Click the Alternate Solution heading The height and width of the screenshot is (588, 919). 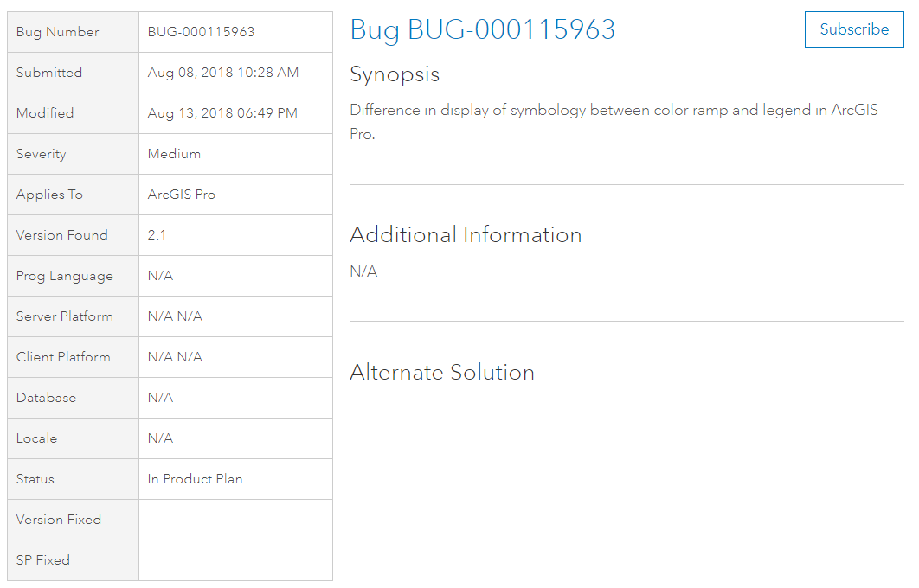click(x=442, y=373)
